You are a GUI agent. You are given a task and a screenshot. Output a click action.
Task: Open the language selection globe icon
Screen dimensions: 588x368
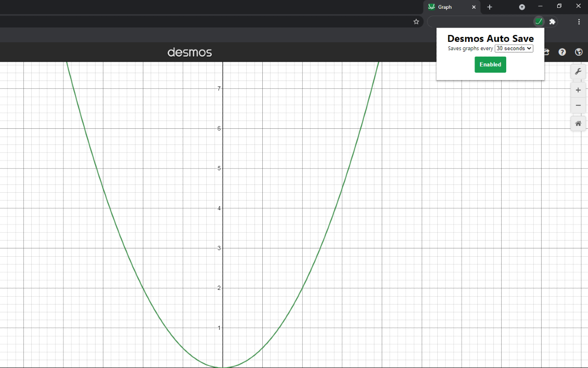pyautogui.click(x=578, y=52)
